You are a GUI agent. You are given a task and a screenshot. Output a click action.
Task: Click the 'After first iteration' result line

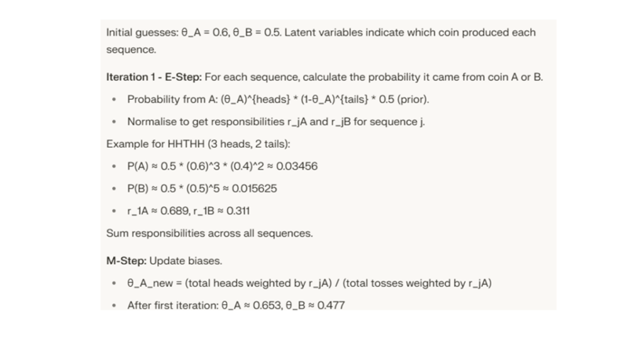[x=236, y=305]
